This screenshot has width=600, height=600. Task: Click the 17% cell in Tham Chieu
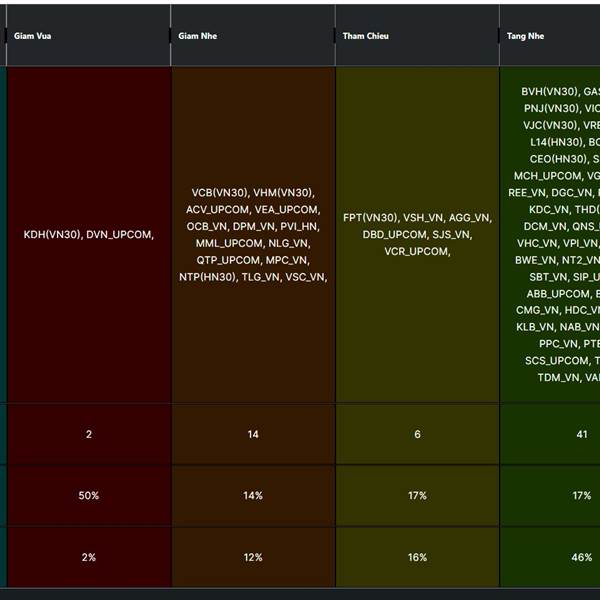coord(417,496)
